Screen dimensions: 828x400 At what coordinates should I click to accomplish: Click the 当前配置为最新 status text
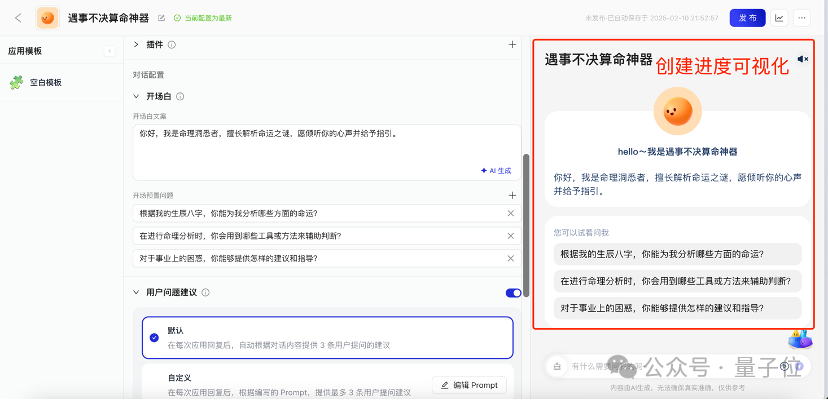tap(208, 18)
